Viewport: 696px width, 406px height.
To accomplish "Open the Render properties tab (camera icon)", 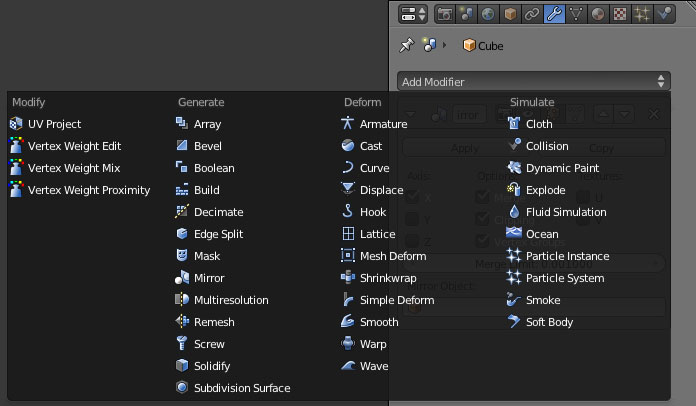I will (443, 14).
